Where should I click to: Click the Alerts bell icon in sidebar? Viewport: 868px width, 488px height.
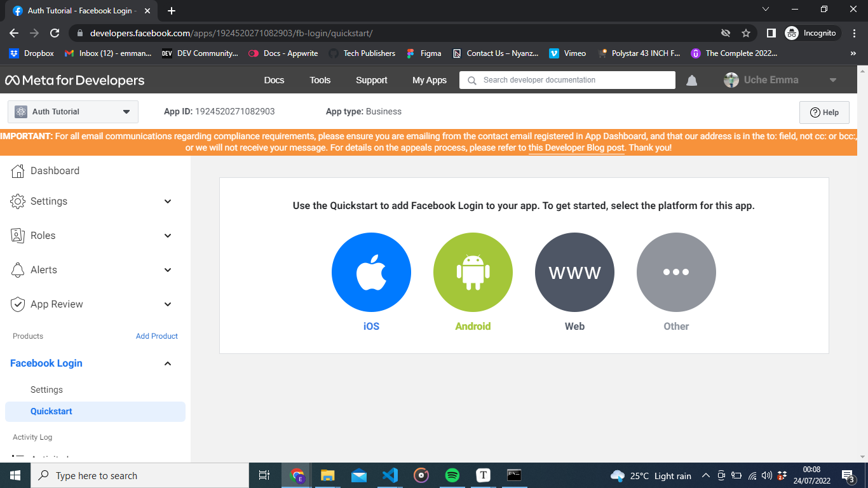(x=18, y=269)
